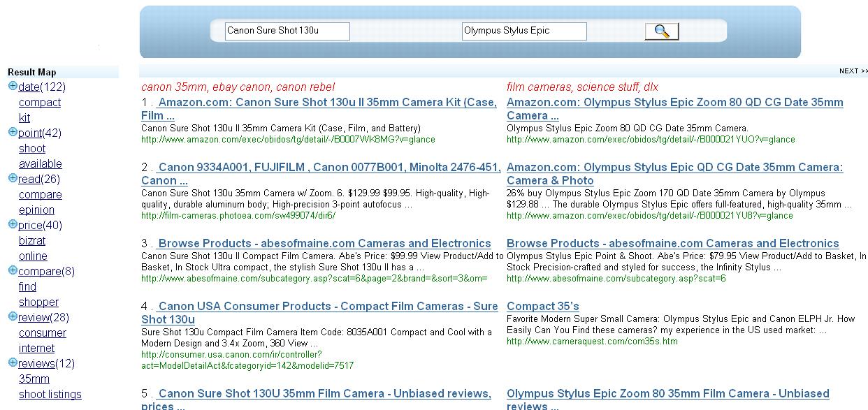868x410 pixels.
Task: Expand the point category plus icon
Action: click(13, 133)
